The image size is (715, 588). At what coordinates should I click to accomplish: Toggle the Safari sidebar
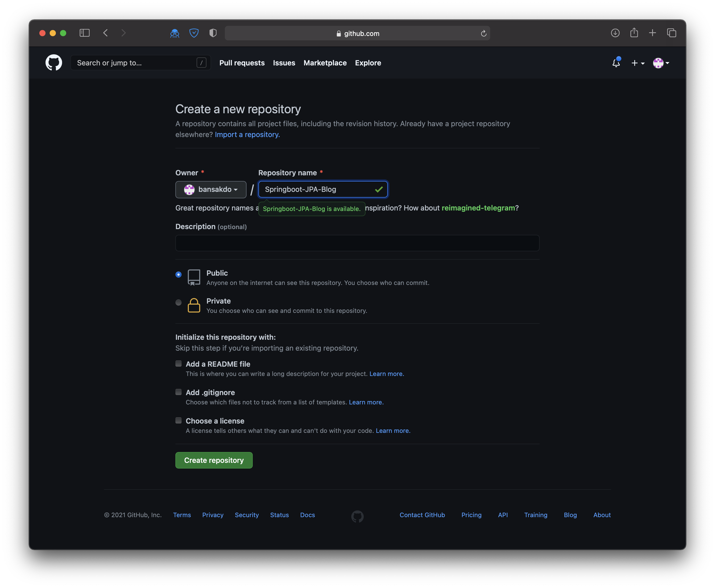coord(84,33)
